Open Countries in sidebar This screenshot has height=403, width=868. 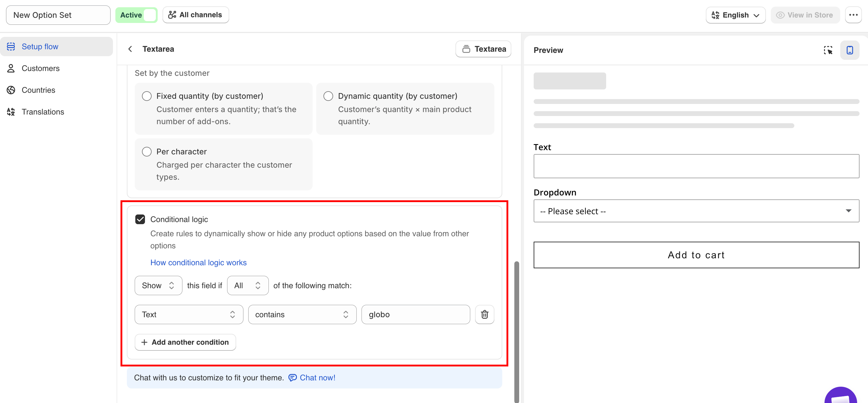tap(56, 90)
